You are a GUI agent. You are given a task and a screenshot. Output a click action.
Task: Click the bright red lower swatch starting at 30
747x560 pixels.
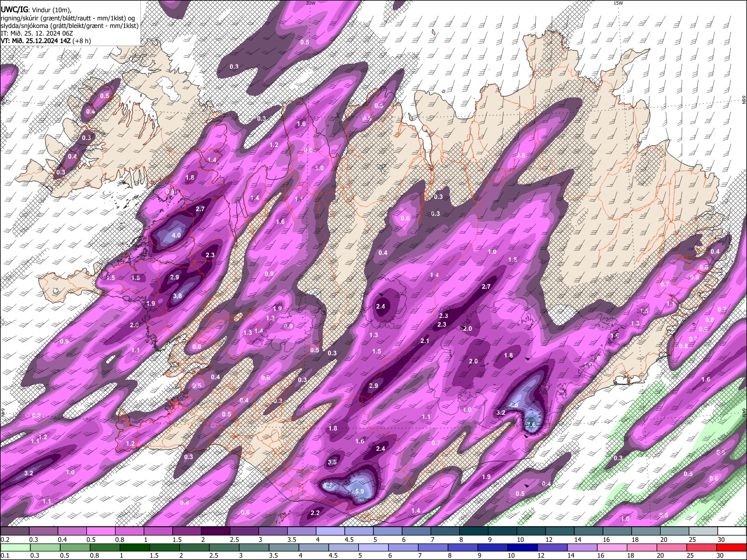coord(731,547)
